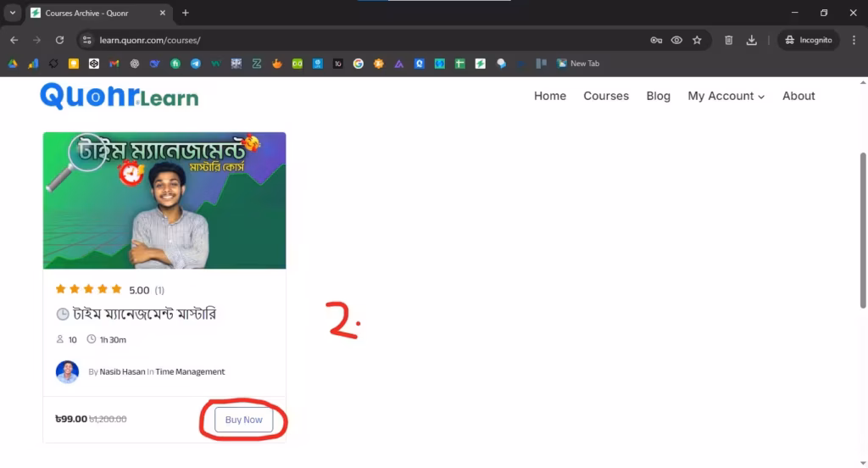Click the password key icon in address bar
Viewport: 868px width, 468px height.
pos(656,40)
